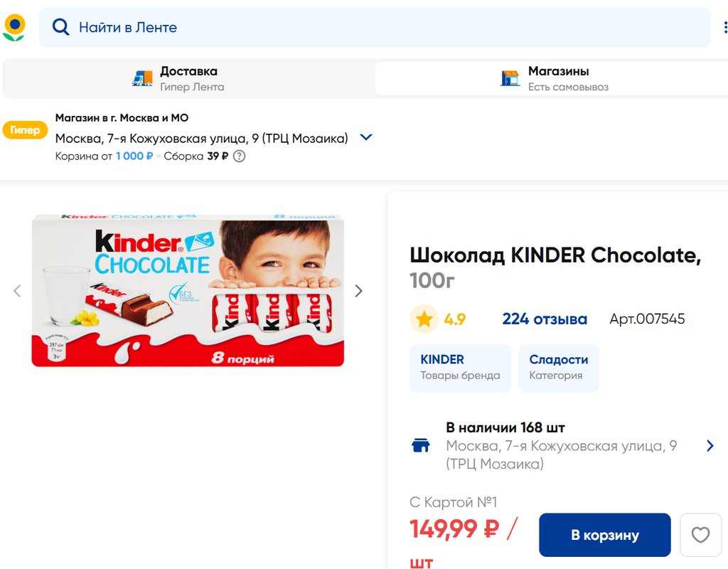
Task: Click the store building icon next to Магазины
Action: pos(510,78)
